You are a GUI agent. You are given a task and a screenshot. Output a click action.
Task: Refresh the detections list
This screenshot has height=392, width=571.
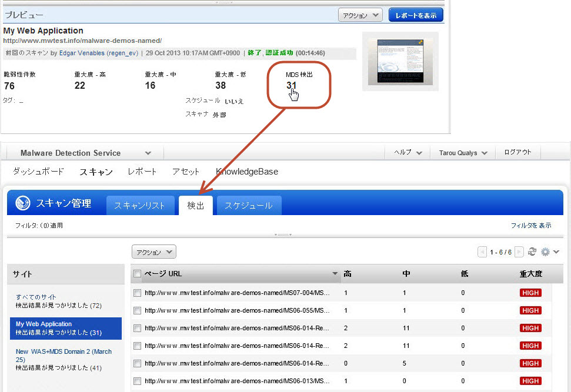click(x=532, y=252)
